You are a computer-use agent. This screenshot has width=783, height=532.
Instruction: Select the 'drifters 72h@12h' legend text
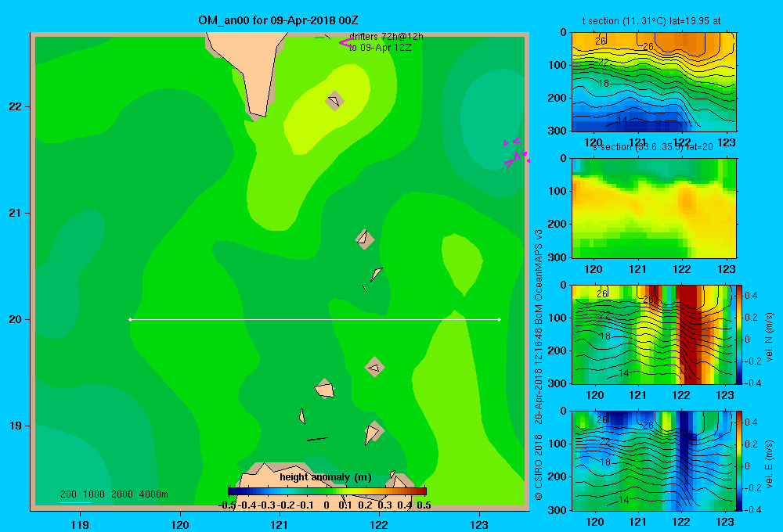(386, 37)
